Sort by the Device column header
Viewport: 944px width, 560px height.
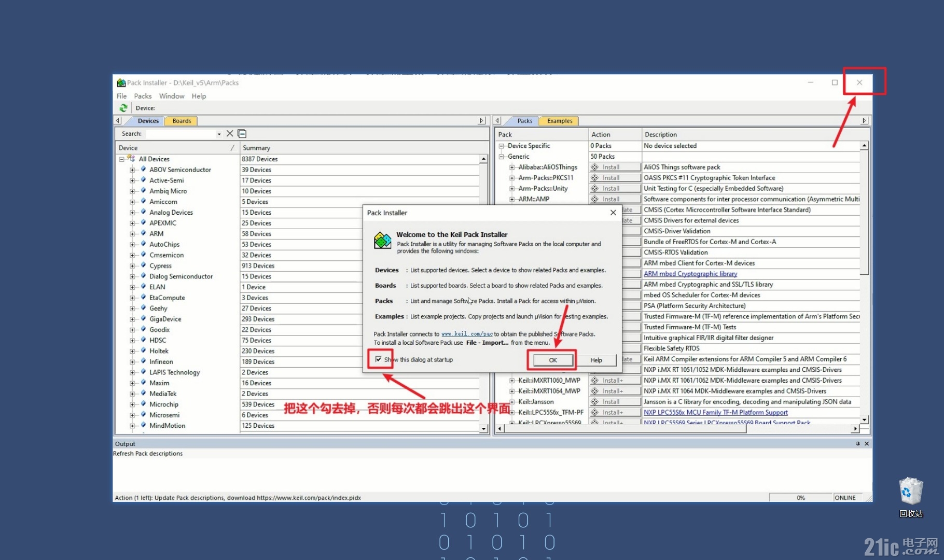point(177,148)
